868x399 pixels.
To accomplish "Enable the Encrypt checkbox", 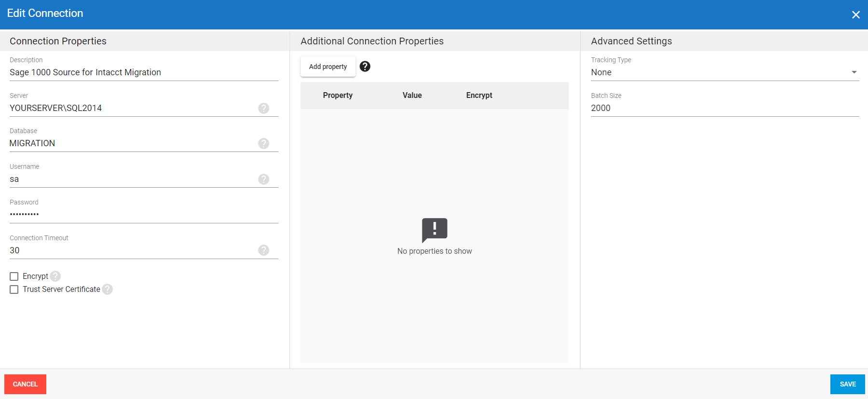I will click(14, 276).
